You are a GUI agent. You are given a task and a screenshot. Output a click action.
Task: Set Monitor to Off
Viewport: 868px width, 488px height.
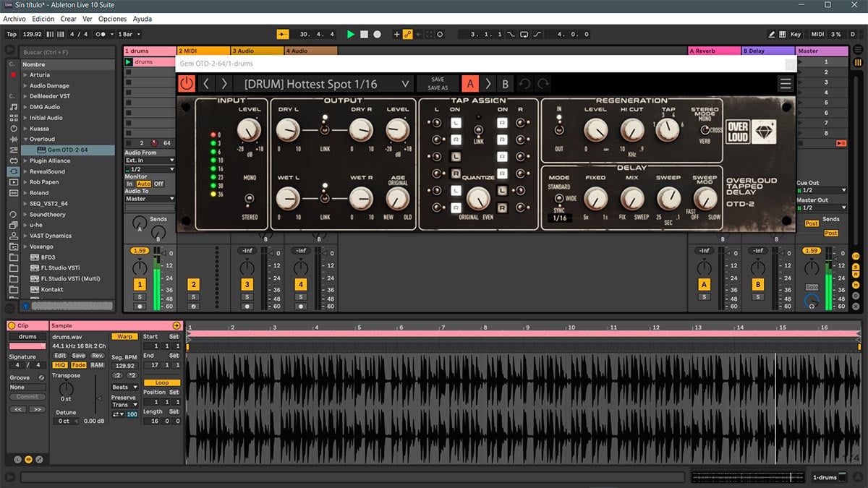coord(158,184)
